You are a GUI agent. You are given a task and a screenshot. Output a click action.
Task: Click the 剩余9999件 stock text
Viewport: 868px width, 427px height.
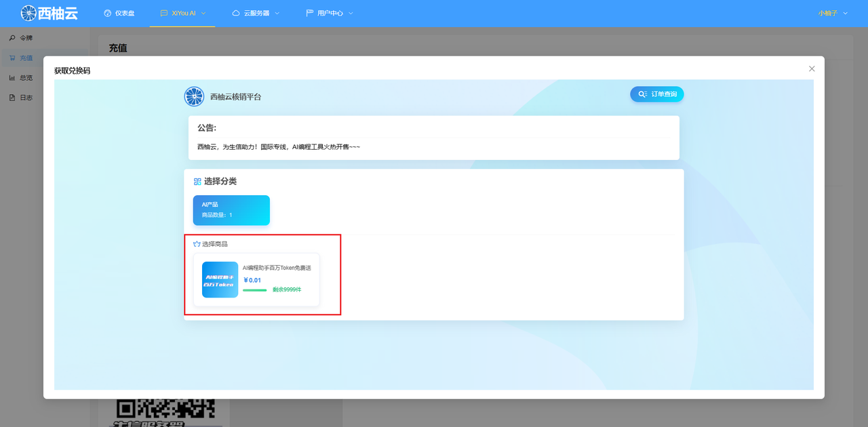point(287,290)
